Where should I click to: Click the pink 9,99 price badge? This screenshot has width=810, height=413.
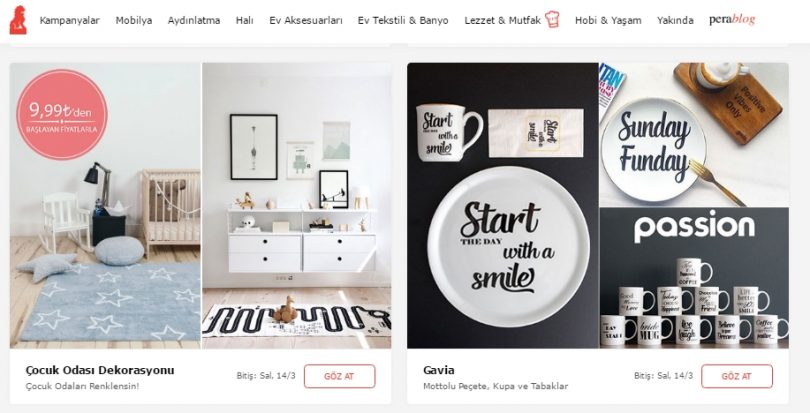click(62, 115)
